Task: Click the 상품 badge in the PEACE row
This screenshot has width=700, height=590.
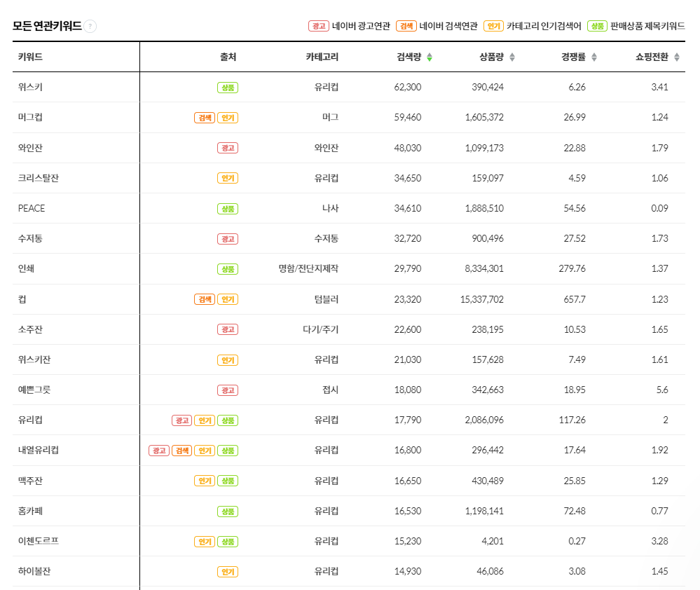Action: coord(228,208)
